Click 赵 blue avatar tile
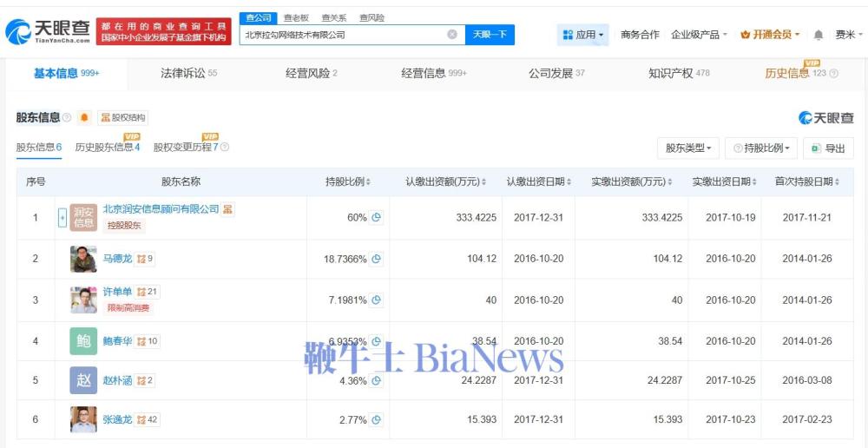 [x=83, y=380]
